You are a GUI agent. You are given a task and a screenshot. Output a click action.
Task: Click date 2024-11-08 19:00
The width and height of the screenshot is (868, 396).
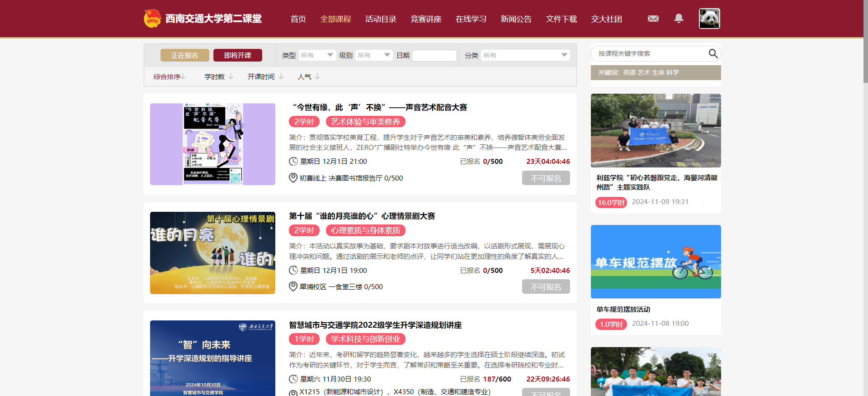[x=660, y=324]
